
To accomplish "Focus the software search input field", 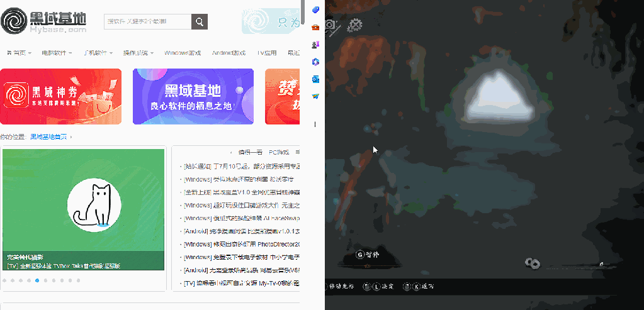I will pyautogui.click(x=148, y=22).
